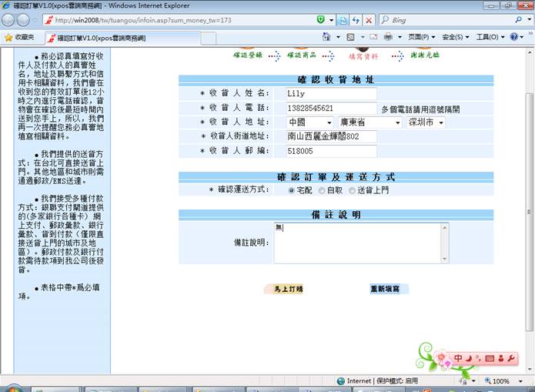Open the 100% zoom level control
The height and width of the screenshot is (392, 535).
coord(503,381)
